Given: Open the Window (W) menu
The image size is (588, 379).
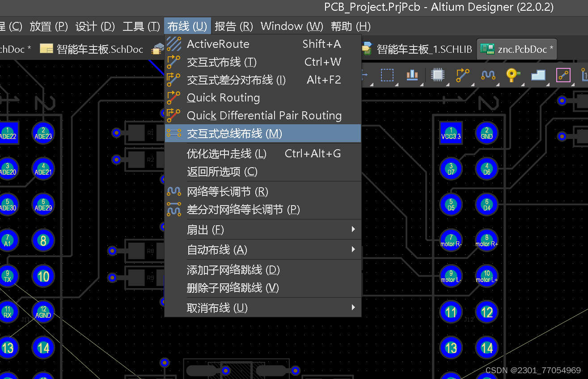Looking at the screenshot, I should point(292,26).
